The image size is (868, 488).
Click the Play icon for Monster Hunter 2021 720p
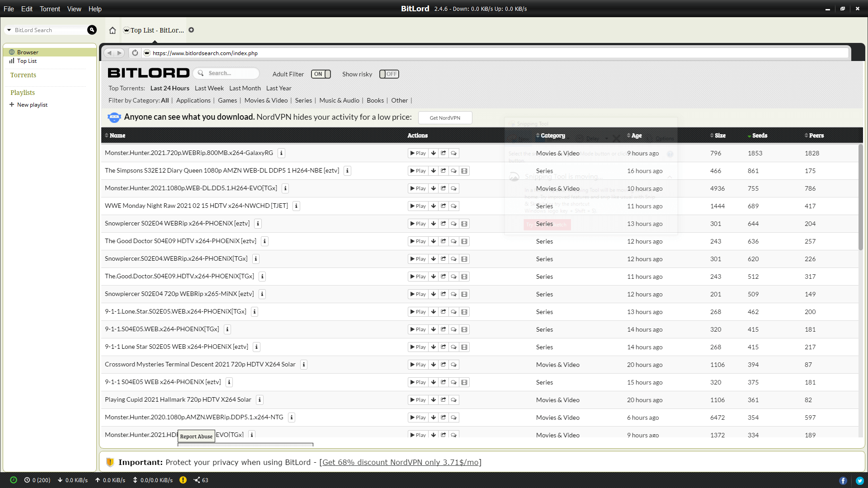point(417,153)
